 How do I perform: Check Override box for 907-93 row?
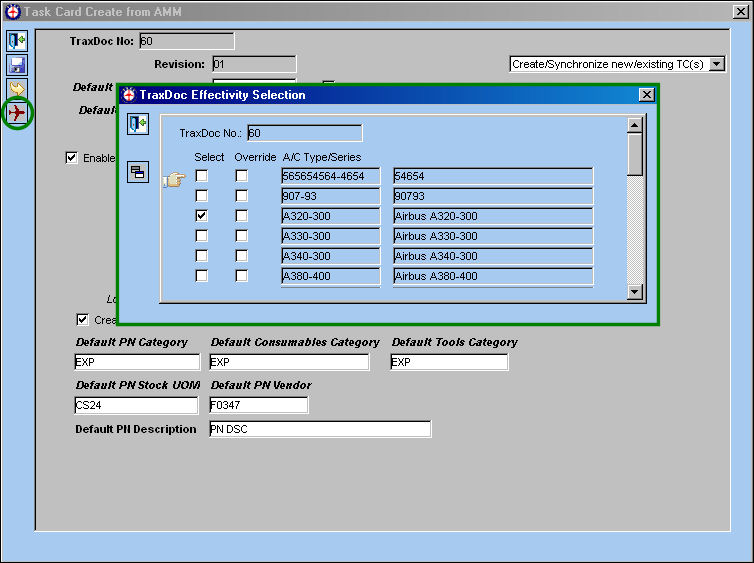point(241,196)
